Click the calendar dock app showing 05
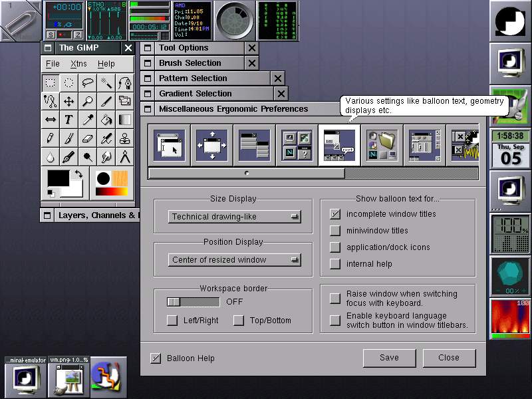 510,148
